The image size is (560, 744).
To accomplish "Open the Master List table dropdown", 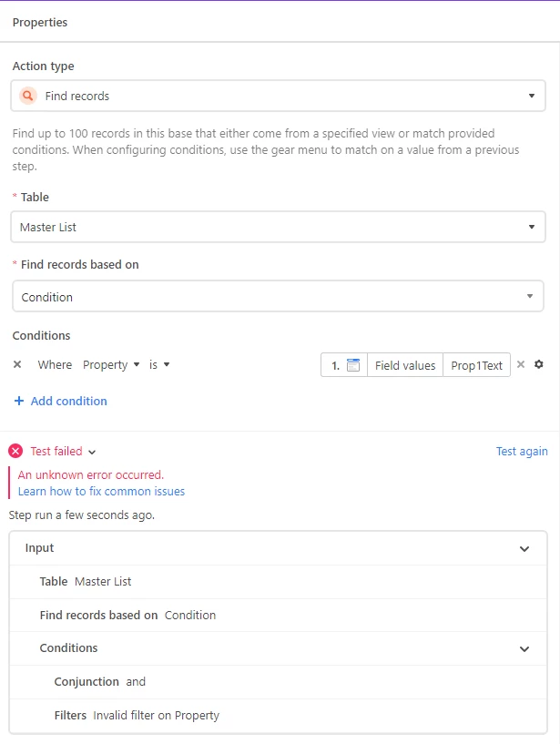I will point(278,227).
